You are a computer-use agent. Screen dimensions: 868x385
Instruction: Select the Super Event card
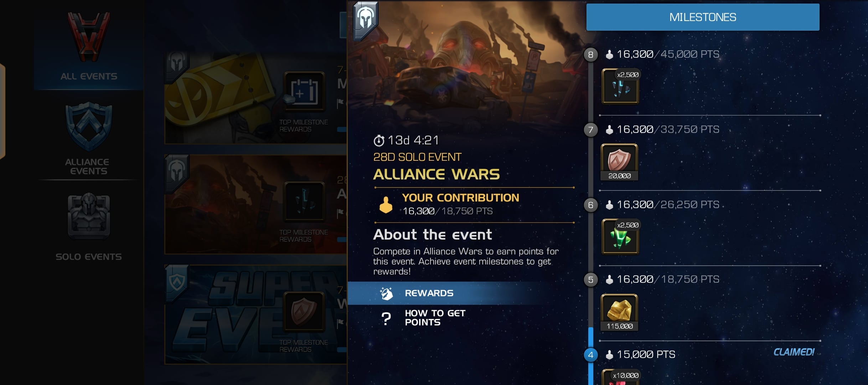(255, 314)
